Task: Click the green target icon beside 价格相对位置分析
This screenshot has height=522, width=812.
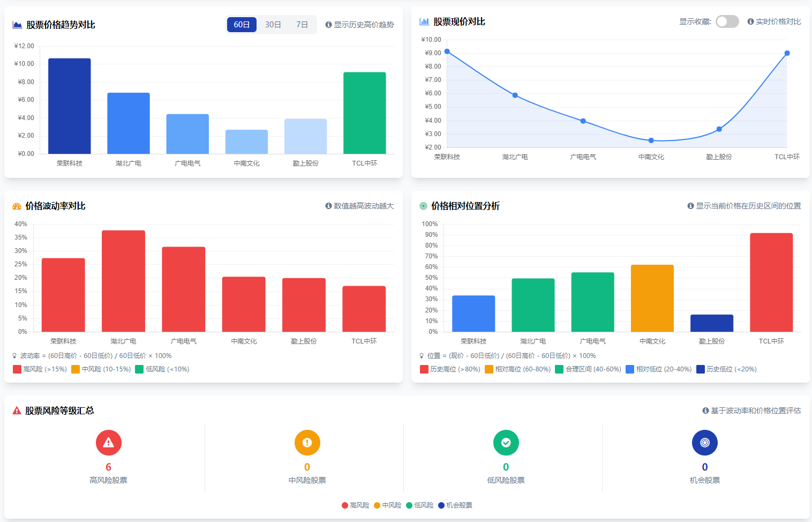Action: tap(423, 206)
